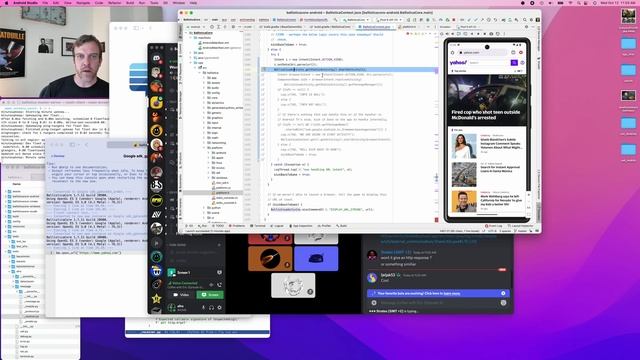Viewport: 640px width, 360px height.
Task: Select the blue Discord-logo participant tile
Action: click(316, 259)
